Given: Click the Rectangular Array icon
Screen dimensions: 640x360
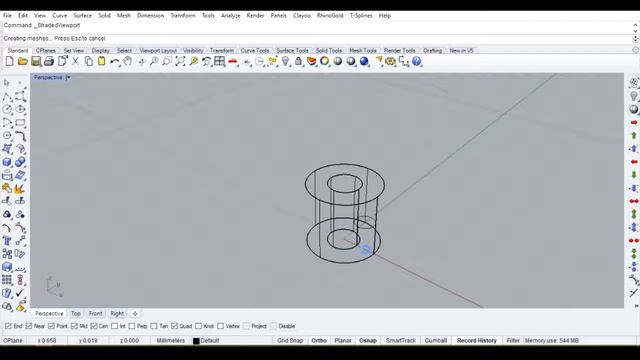Looking at the screenshot, I should click(7, 280).
